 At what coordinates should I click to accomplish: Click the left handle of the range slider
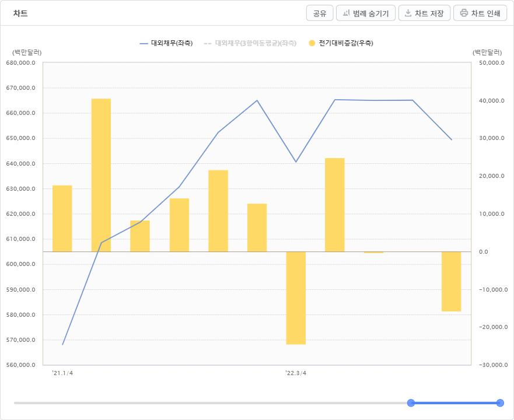[411, 403]
